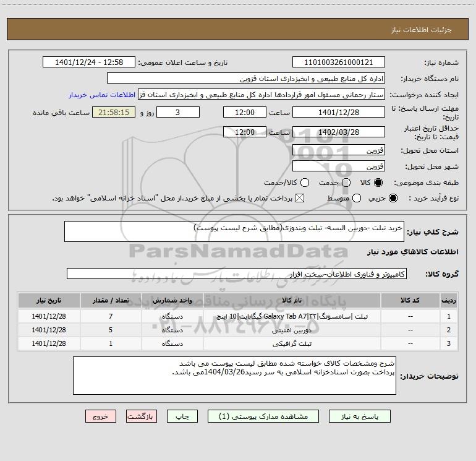
Task: Click the شماره نیاز number field
Action: 339,62
